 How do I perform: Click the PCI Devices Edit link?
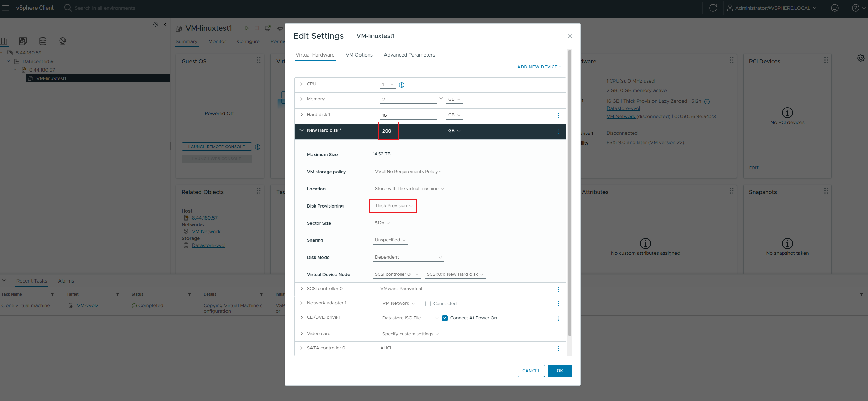(754, 168)
